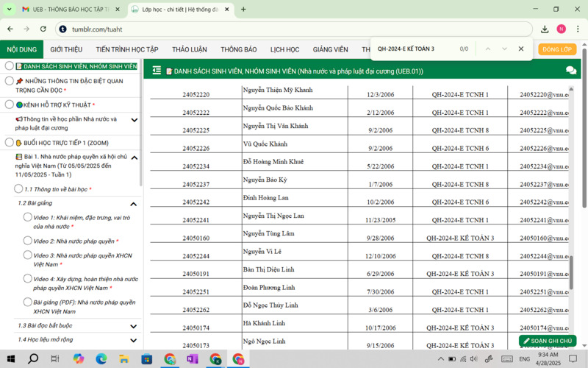The width and height of the screenshot is (588, 368).
Task: Click the chat bubble icon in green header
Action: pyautogui.click(x=571, y=71)
